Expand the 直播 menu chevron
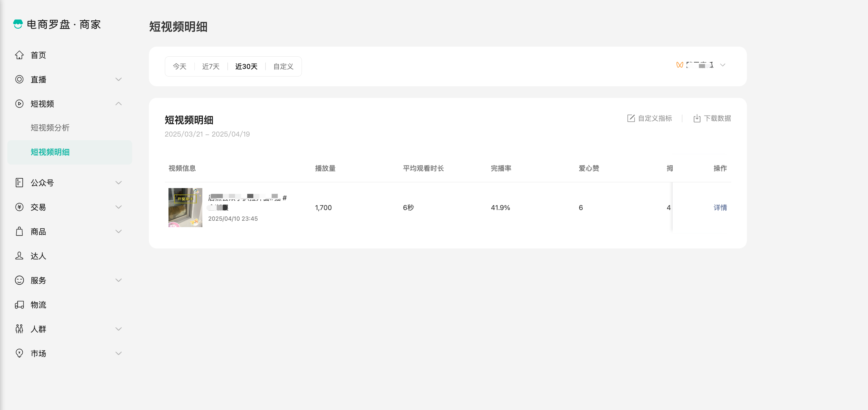The image size is (868, 410). 118,80
